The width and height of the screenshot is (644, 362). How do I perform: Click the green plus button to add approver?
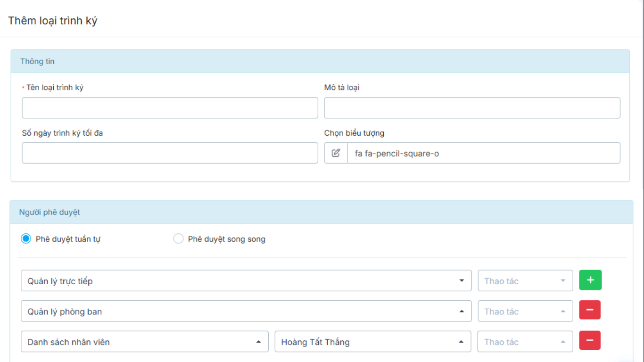(590, 280)
